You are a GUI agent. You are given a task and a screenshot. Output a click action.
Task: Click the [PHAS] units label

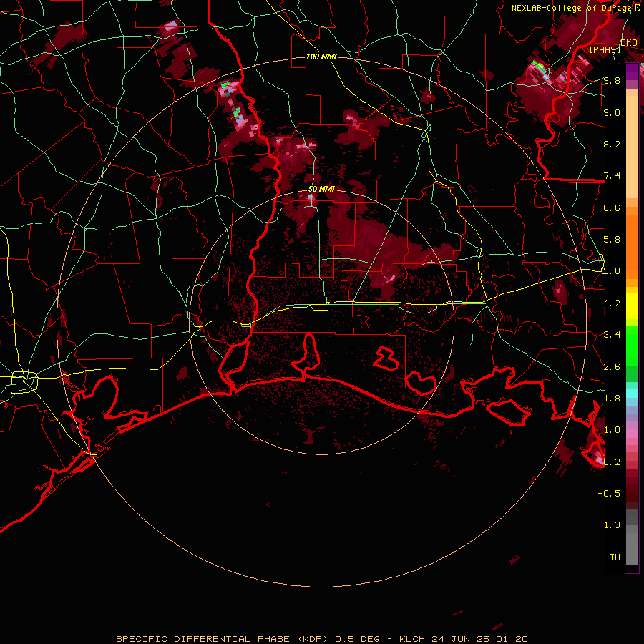click(605, 49)
